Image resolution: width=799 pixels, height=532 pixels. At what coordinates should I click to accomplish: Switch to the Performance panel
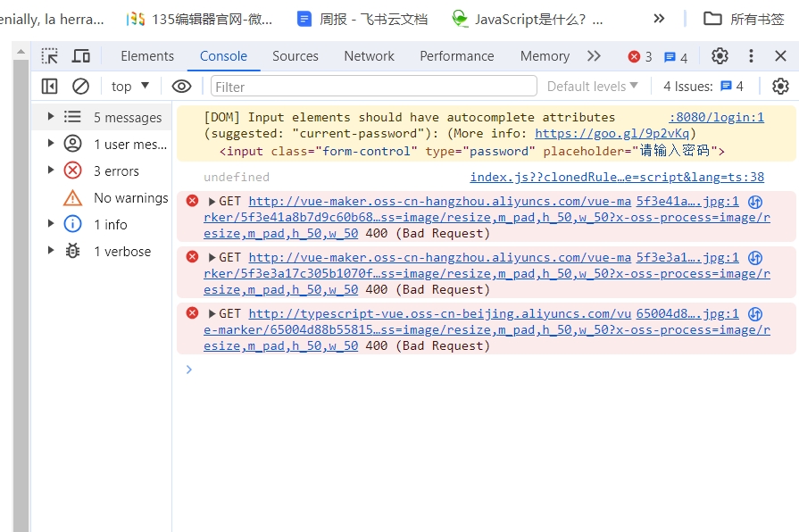[x=456, y=55]
